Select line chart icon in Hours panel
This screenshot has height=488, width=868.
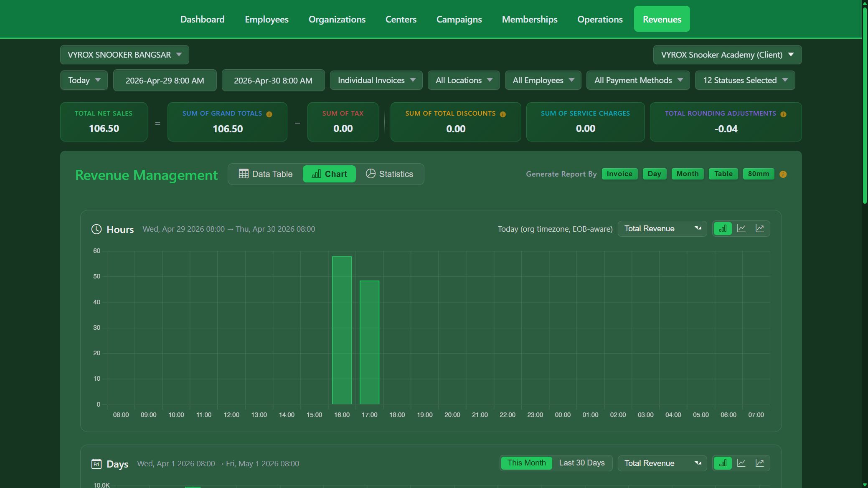741,229
